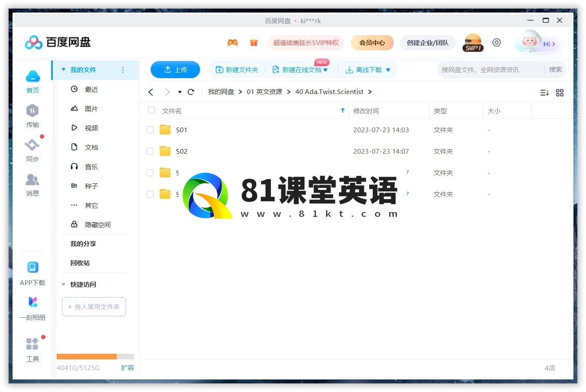Open the 传输 transfer section
586x392 pixels.
click(33, 116)
